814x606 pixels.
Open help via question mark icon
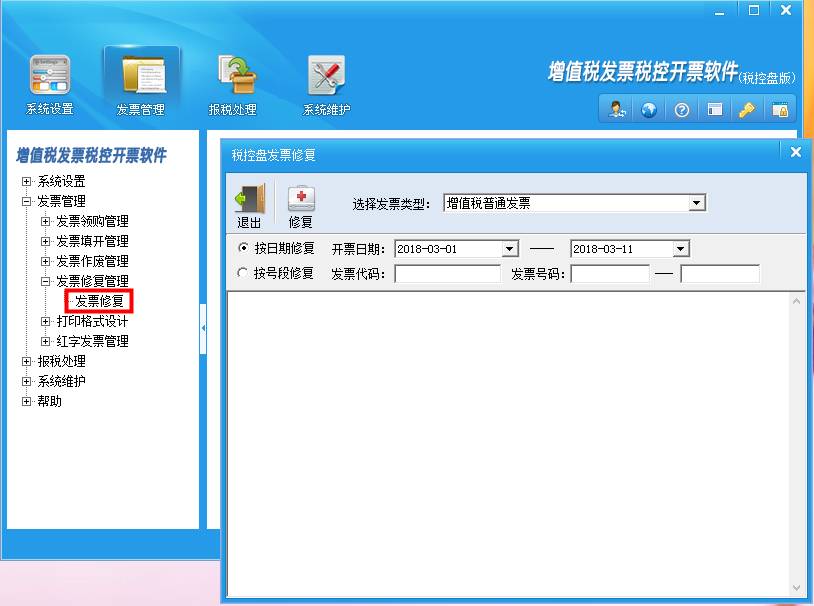682,110
